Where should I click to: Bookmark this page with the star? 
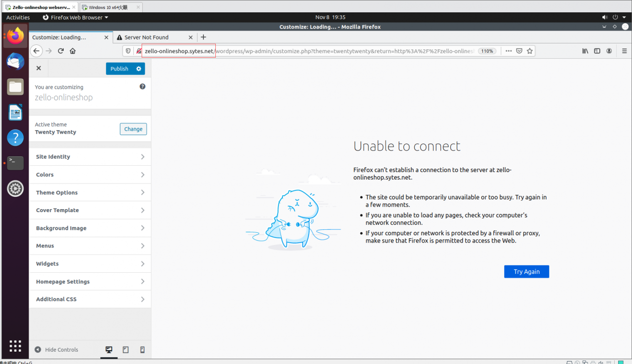(530, 51)
